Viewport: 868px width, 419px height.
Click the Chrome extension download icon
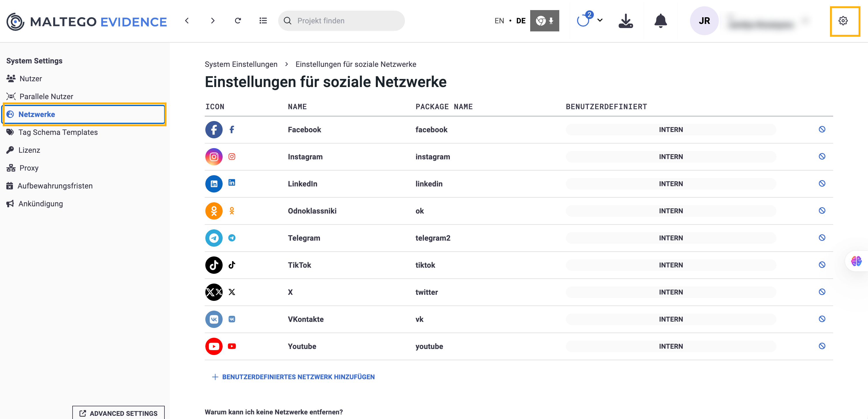click(x=544, y=21)
